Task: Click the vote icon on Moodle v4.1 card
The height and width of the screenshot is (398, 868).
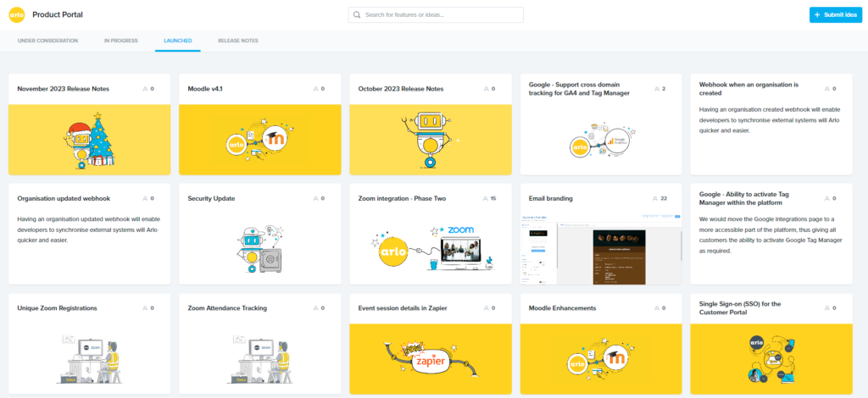Action: [316, 88]
